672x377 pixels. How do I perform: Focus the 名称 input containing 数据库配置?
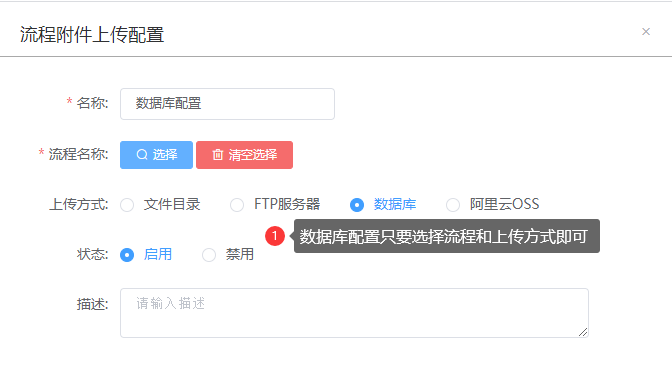[x=227, y=104]
